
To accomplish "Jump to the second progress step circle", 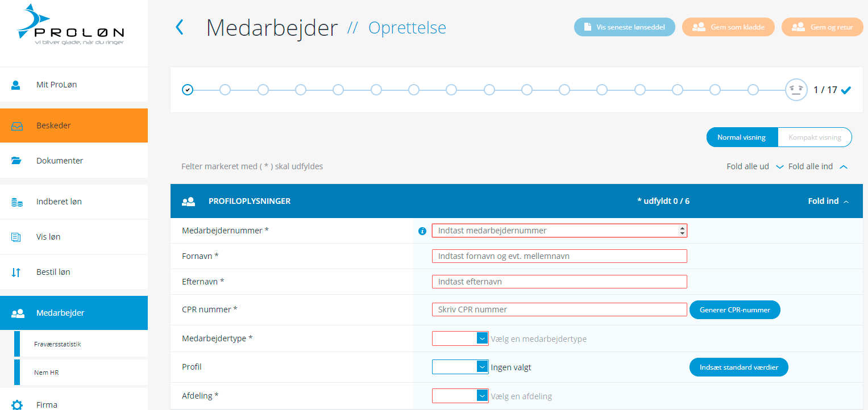I will [x=225, y=90].
